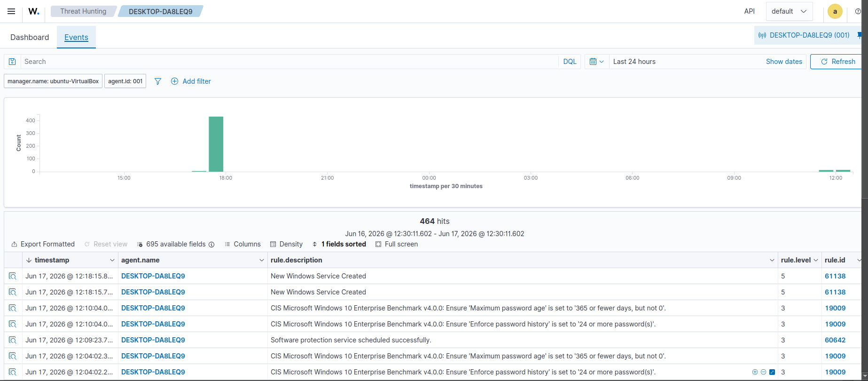Viewport: 868px width, 381px height.
Task: Switch to the Dashboard tab
Action: [x=30, y=37]
